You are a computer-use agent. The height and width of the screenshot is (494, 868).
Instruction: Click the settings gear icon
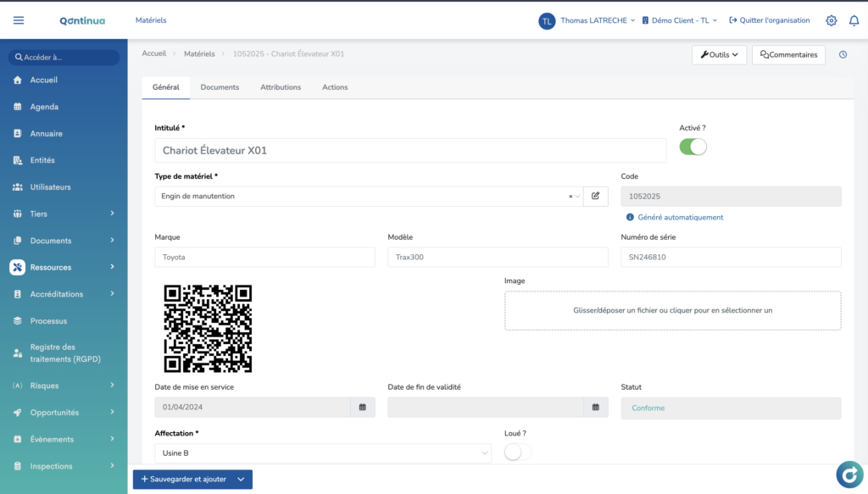[x=831, y=20]
